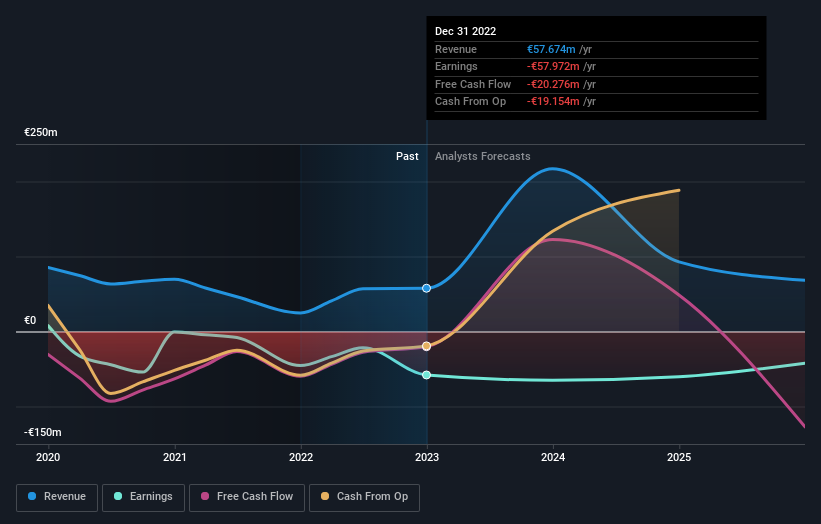Click the Earnings row label in tooltip
The width and height of the screenshot is (821, 524).
coord(456,66)
